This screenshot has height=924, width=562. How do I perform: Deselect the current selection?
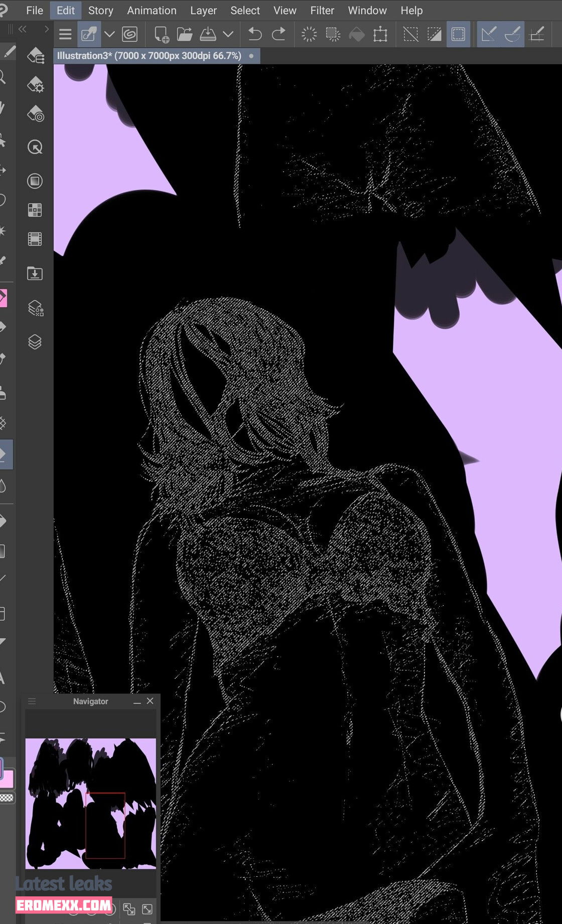(410, 34)
